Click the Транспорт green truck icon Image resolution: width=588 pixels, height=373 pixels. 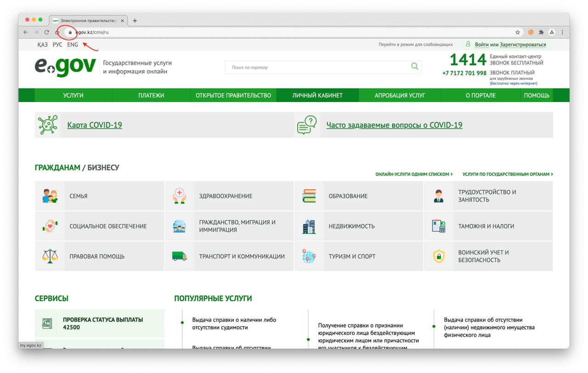[x=179, y=256]
